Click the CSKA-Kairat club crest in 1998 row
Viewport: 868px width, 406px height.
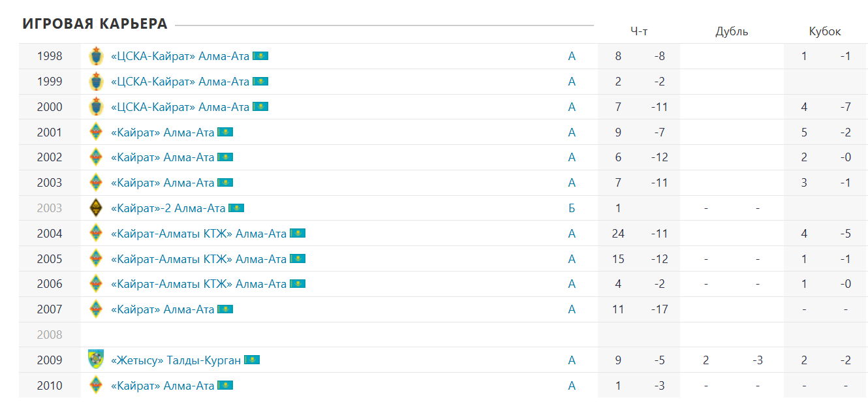96,56
